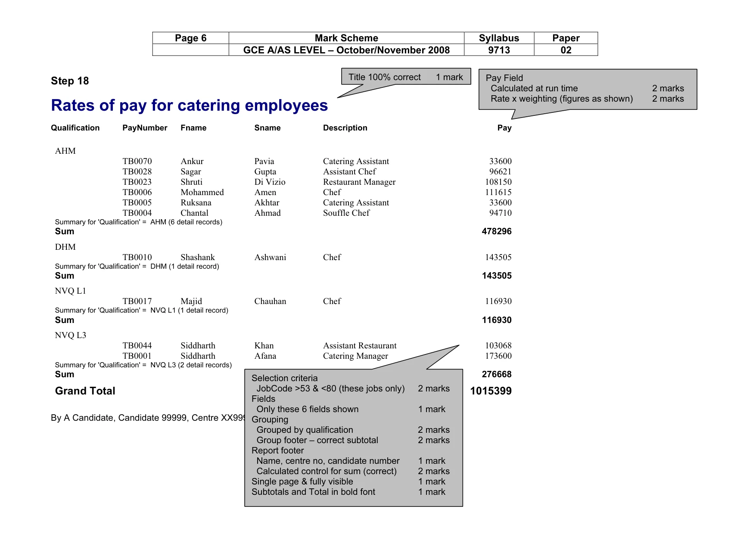The height and width of the screenshot is (534, 756).
Task: Select the 'NVQ L3' group heading
Action: [71, 335]
